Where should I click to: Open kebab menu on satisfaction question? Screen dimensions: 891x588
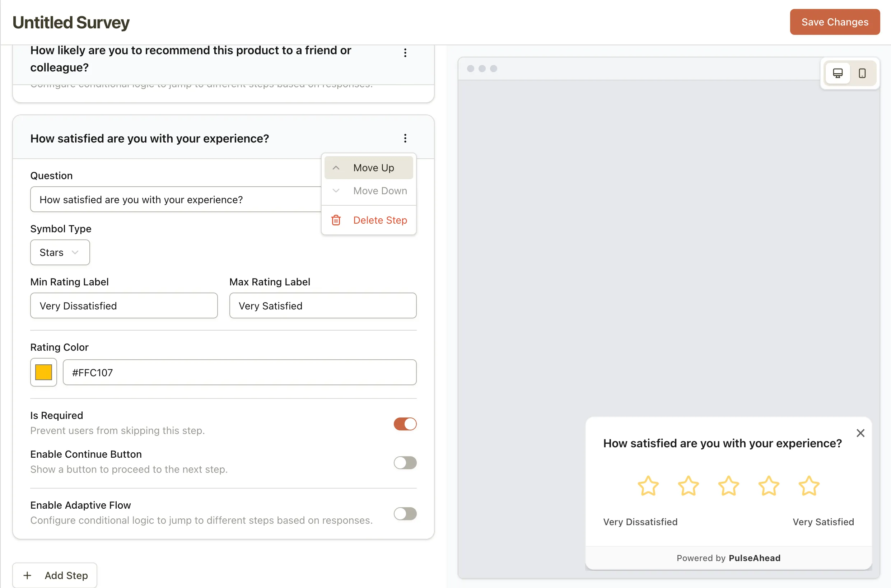tap(405, 138)
